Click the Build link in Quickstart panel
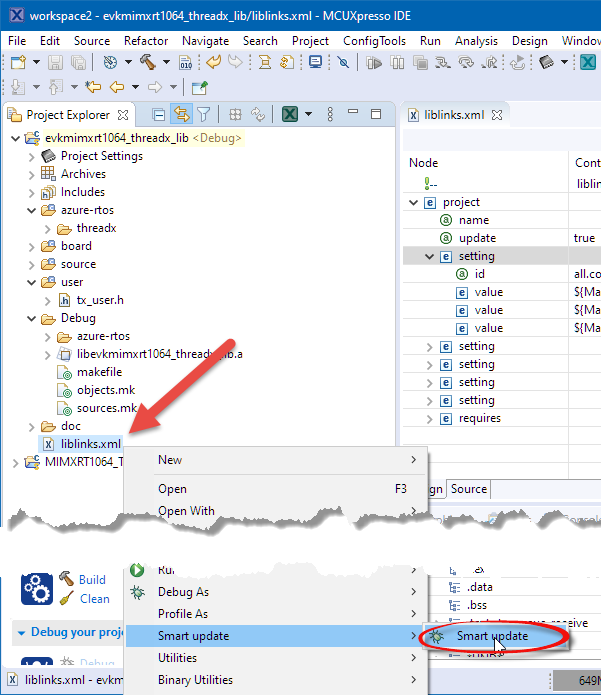Image resolution: width=601 pixels, height=695 pixels. pos(92,579)
